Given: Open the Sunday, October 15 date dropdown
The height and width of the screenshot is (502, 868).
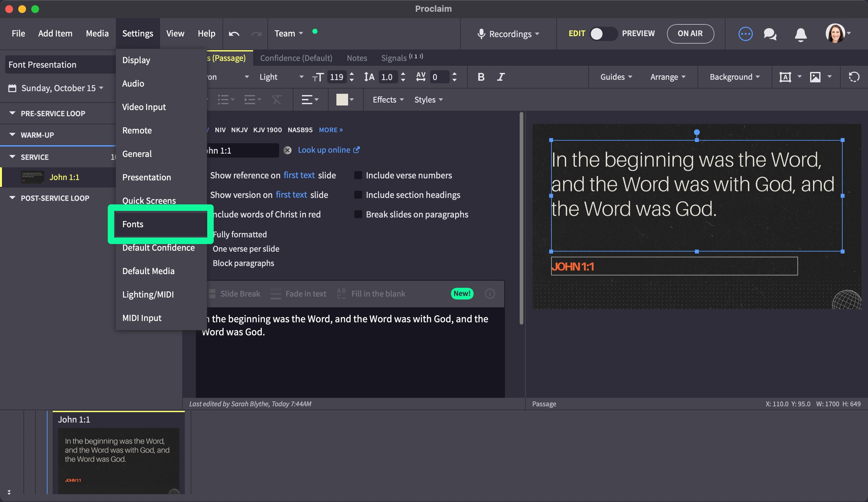Looking at the screenshot, I should [62, 88].
